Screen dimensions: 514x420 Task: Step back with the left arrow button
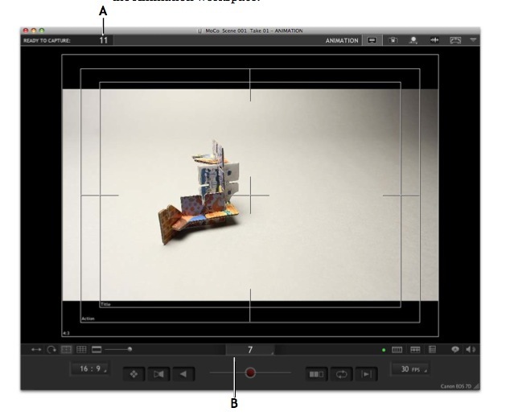pyautogui.click(x=183, y=374)
